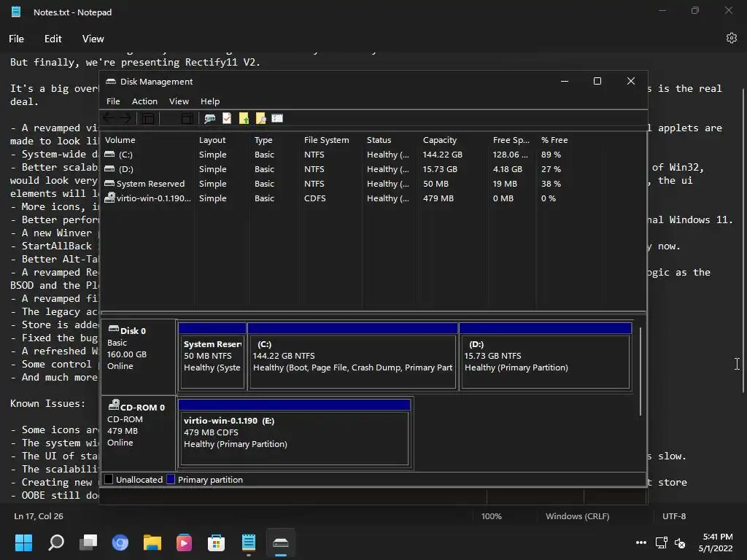The height and width of the screenshot is (560, 747).
Task: Select the (C:) drive icon in volume list
Action: (109, 155)
